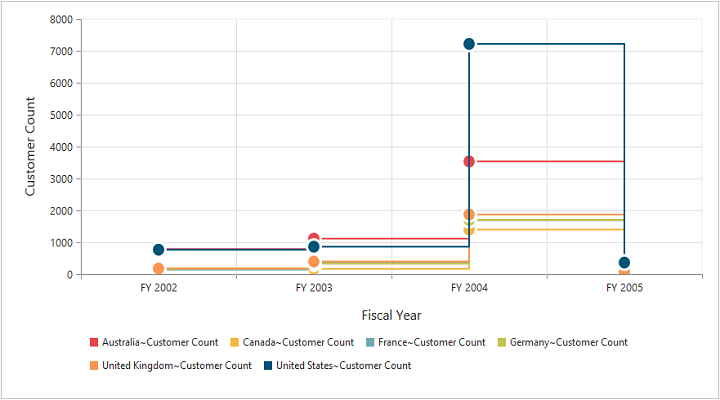720x400 pixels.
Task: Click the red Australia legend color swatch
Action: click(95, 342)
